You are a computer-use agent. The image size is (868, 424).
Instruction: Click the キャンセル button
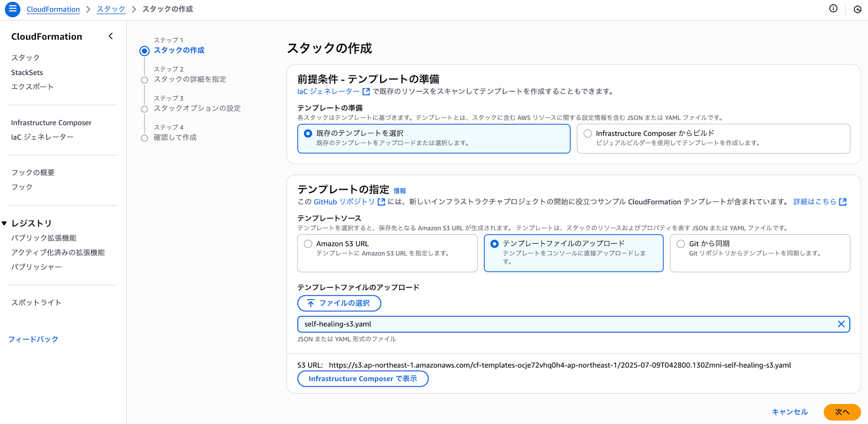coord(790,412)
